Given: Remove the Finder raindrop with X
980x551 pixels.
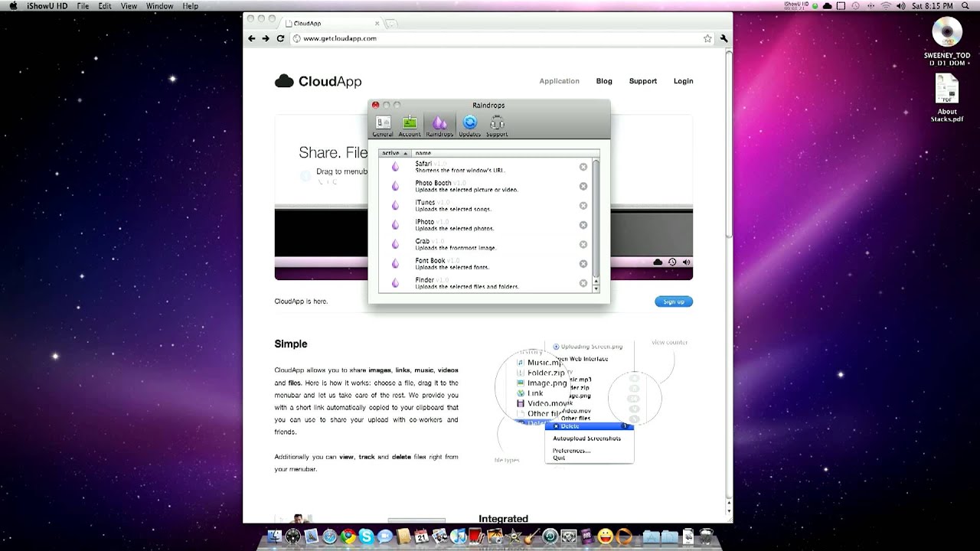Looking at the screenshot, I should pos(583,283).
